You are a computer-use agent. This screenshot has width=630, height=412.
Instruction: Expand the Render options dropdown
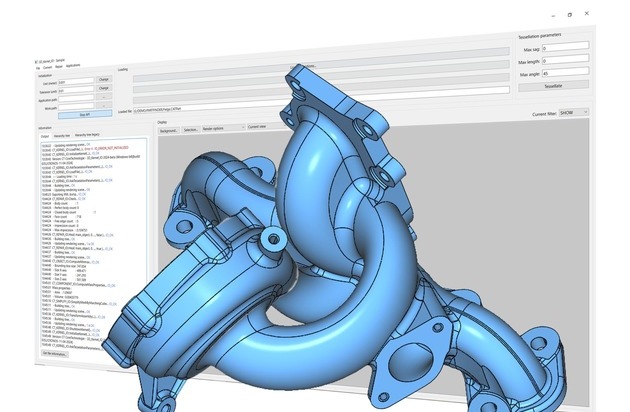[223, 128]
